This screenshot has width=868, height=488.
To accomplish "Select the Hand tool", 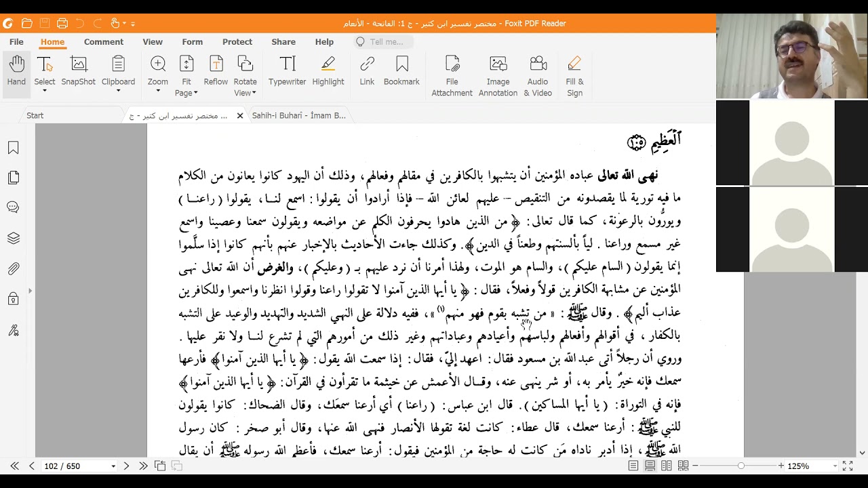I will pyautogui.click(x=16, y=71).
